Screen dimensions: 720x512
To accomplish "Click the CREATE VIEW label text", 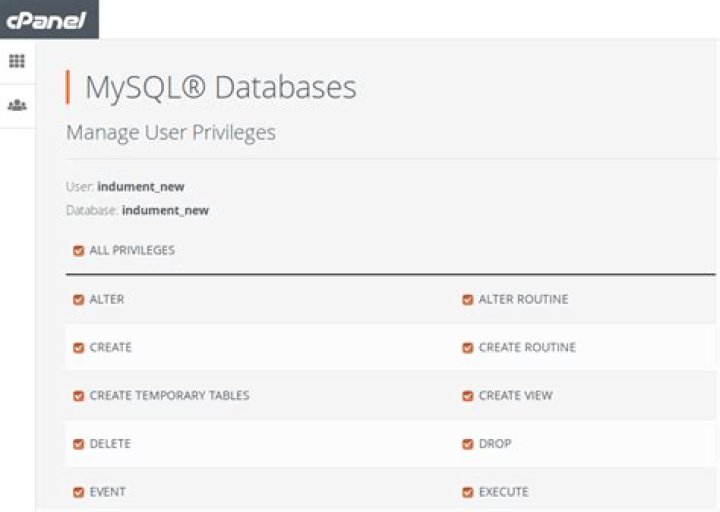I will [x=516, y=395].
